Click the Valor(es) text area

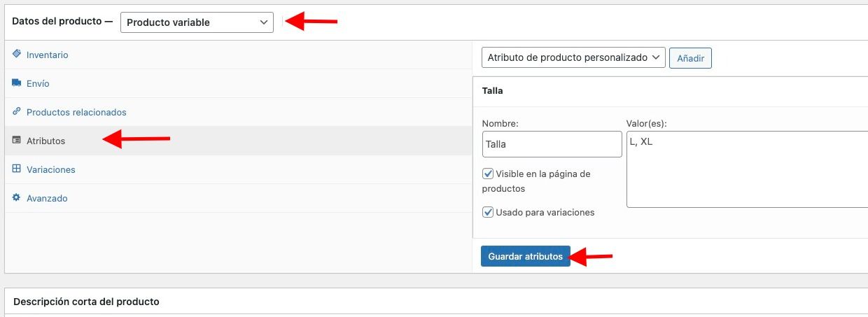click(747, 169)
